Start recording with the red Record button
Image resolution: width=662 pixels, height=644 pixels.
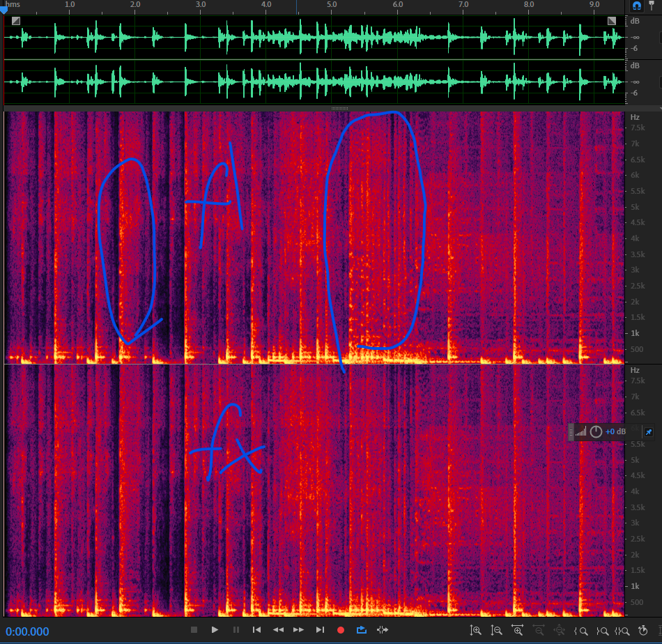341,630
